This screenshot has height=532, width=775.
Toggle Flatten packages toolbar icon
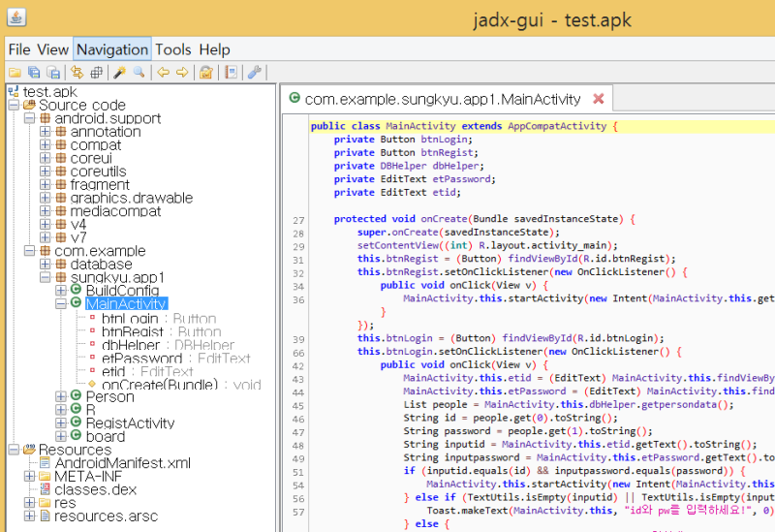click(x=96, y=73)
